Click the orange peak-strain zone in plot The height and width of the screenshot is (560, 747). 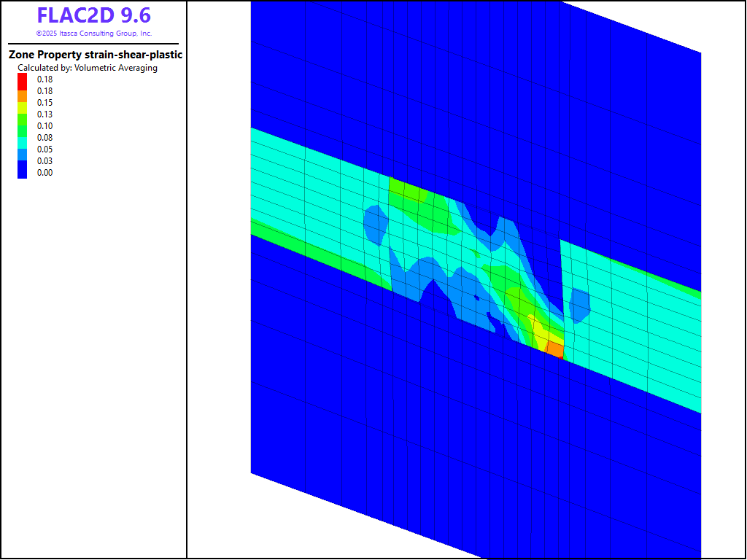pyautogui.click(x=555, y=350)
